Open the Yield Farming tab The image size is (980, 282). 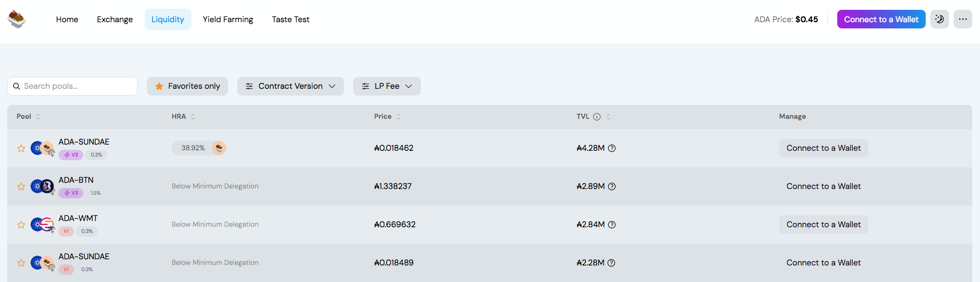pos(228,19)
